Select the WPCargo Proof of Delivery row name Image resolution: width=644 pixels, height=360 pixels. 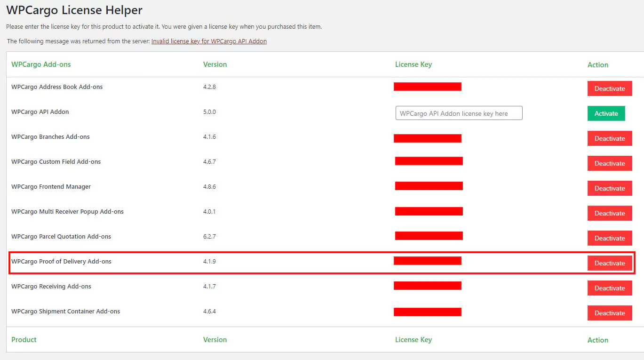[x=61, y=262]
